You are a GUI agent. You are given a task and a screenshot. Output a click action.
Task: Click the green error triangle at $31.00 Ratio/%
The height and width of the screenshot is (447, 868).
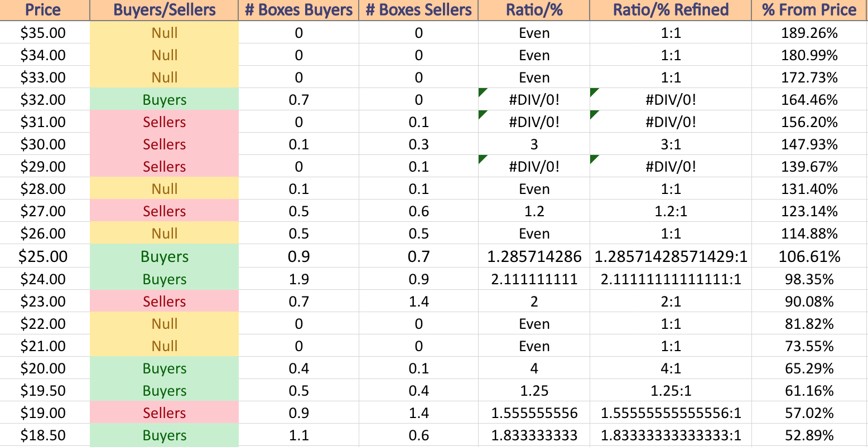click(x=481, y=114)
